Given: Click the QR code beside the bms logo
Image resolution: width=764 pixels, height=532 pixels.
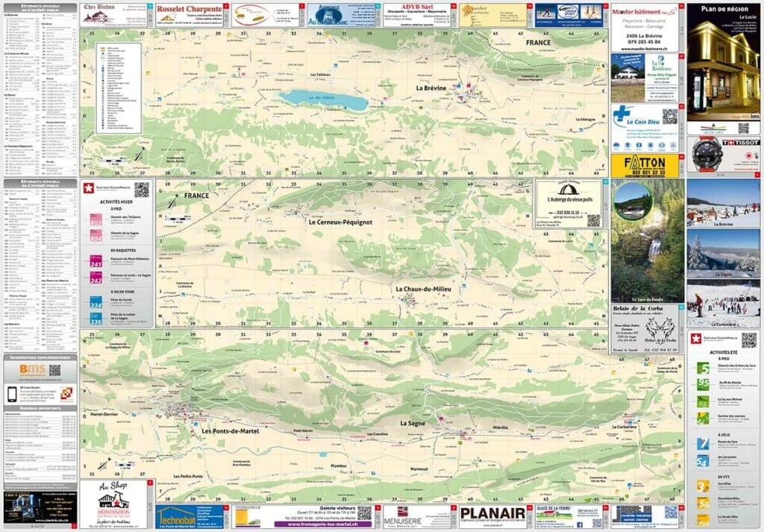Looking at the screenshot, I should coord(55,370).
